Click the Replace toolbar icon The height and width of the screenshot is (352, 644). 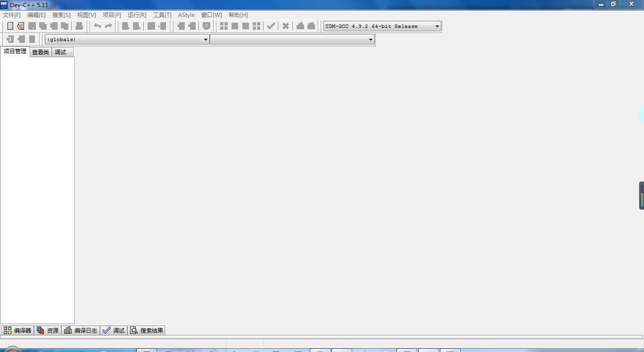coord(137,26)
